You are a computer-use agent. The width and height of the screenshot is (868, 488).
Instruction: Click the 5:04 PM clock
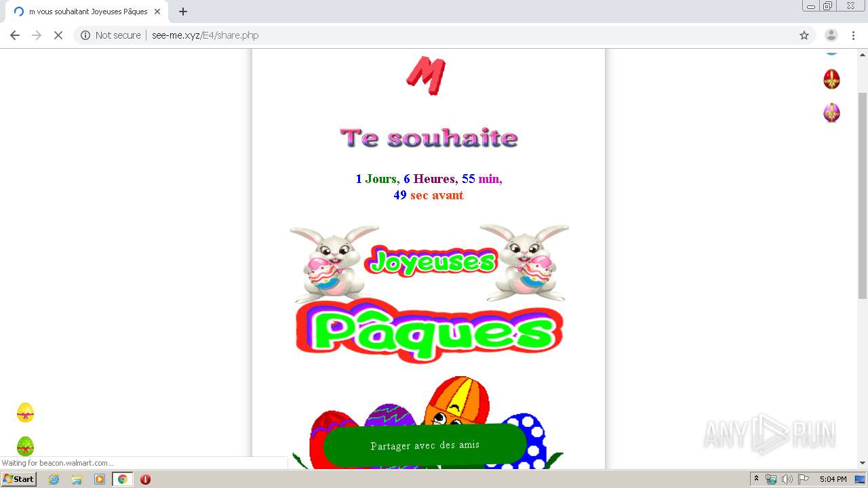click(x=833, y=479)
